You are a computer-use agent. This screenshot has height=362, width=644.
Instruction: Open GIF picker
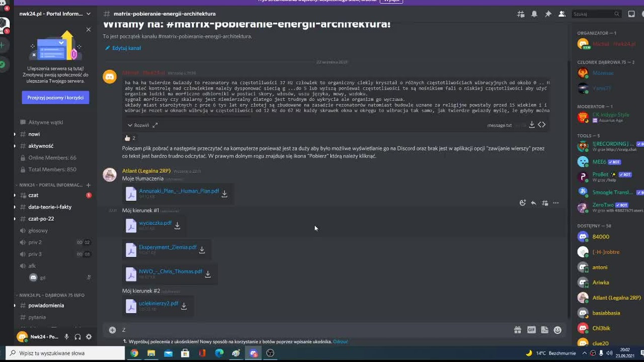531,330
